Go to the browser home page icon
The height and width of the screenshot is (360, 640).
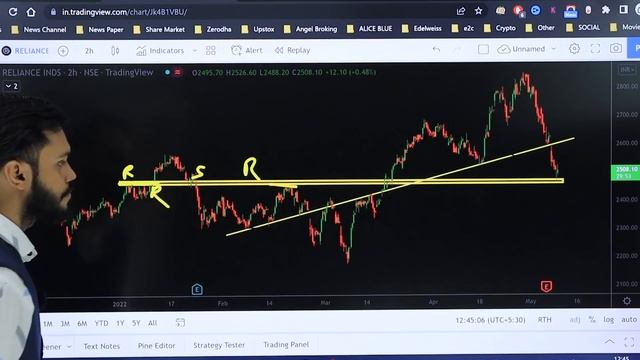31,12
